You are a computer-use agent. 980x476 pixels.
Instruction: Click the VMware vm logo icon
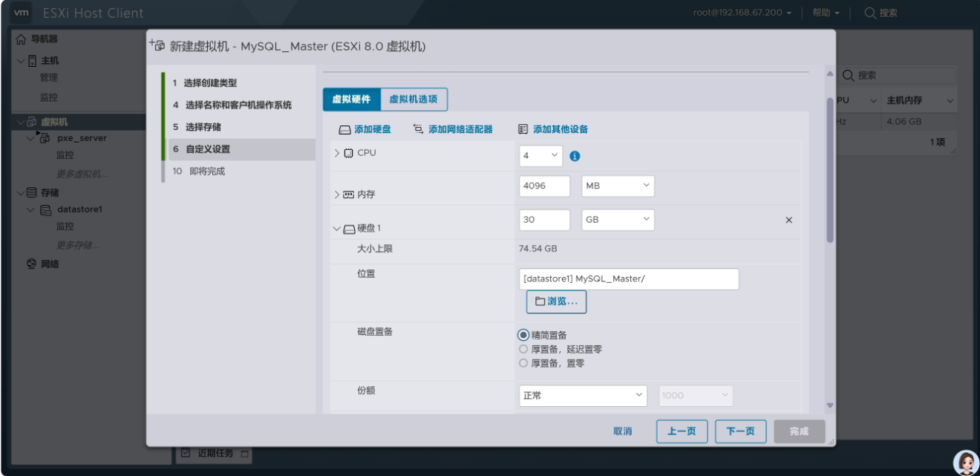point(22,13)
